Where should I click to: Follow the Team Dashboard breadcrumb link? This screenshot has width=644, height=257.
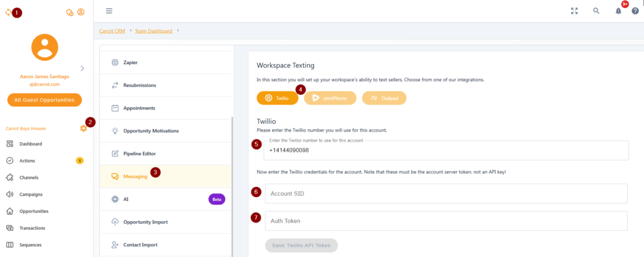click(x=153, y=31)
